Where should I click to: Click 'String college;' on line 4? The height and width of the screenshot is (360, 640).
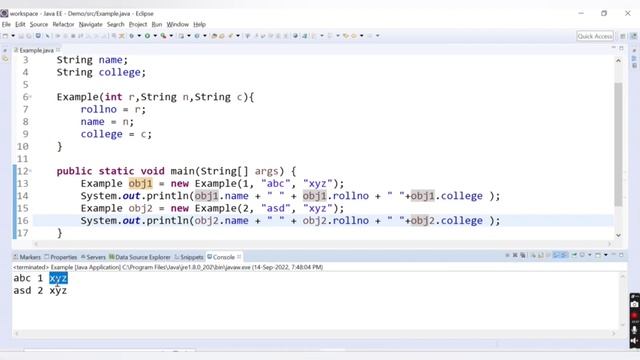click(101, 72)
